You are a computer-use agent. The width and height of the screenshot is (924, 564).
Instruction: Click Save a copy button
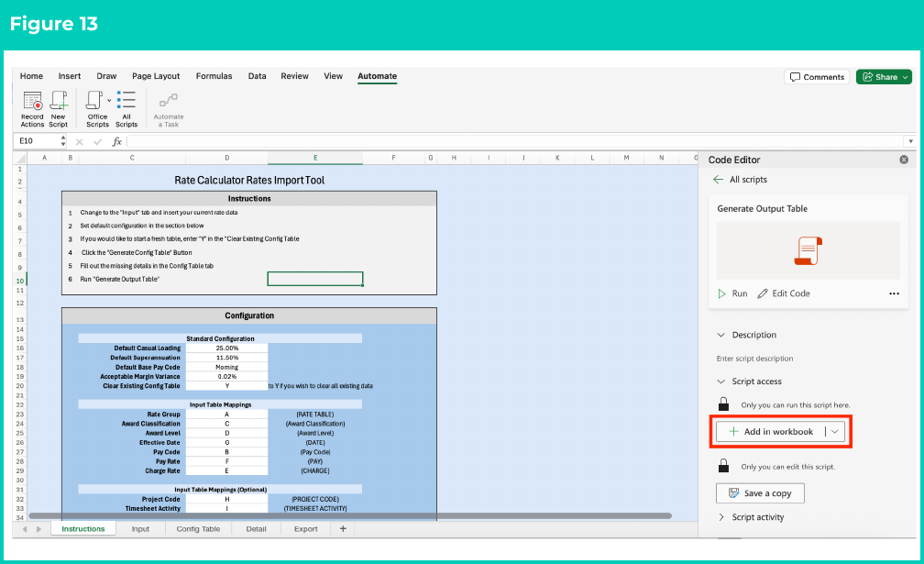click(x=760, y=493)
